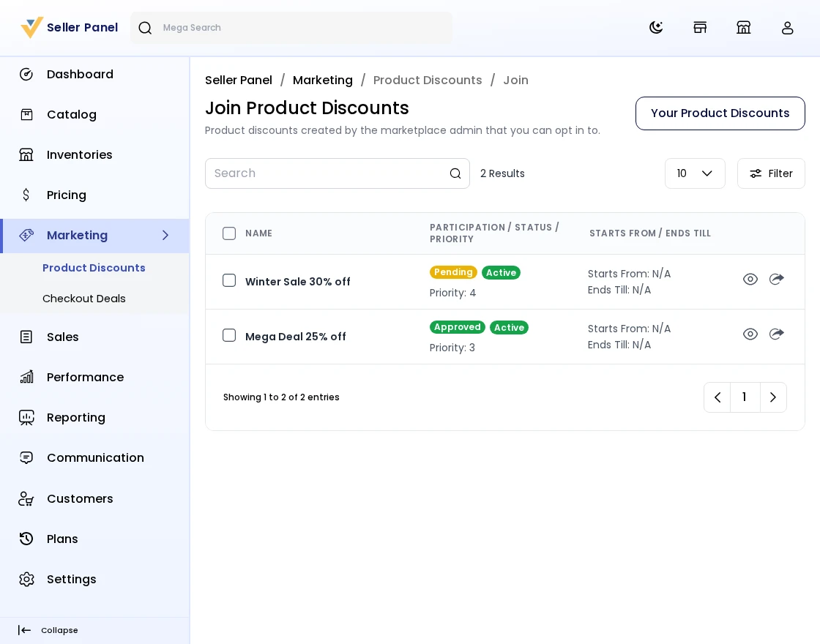
Task: Open the storefront icon in header
Action: click(700, 28)
